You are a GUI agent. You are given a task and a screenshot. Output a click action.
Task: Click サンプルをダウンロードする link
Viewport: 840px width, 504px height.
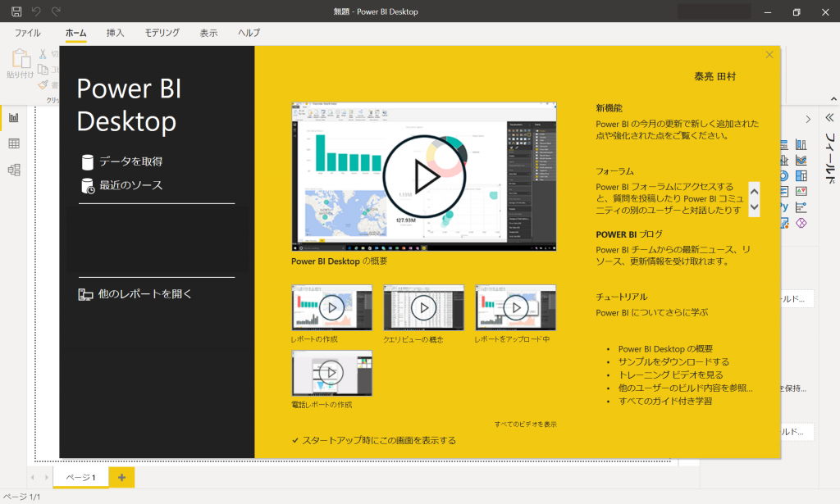coord(673,361)
